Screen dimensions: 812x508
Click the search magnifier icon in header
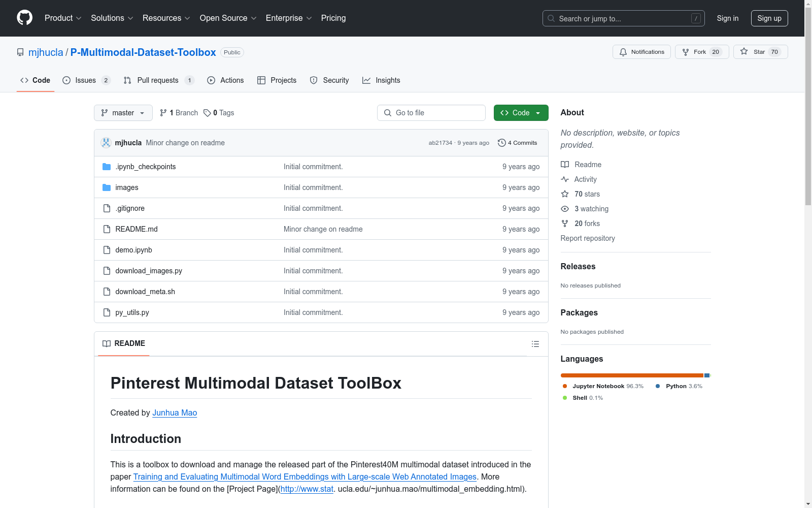551,18
